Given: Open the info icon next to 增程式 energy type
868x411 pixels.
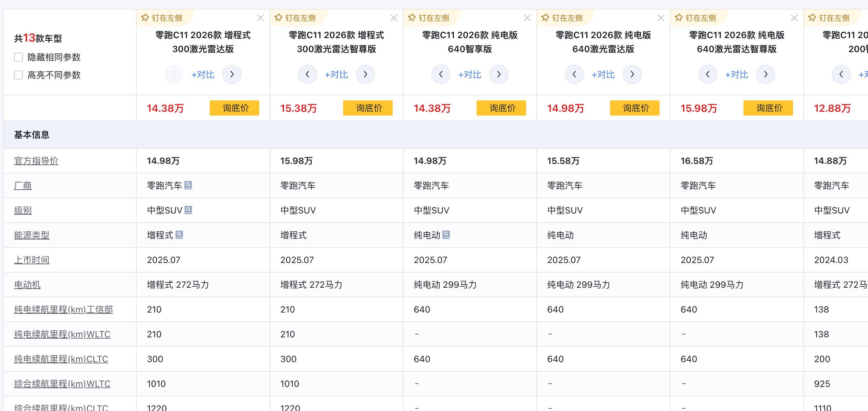Looking at the screenshot, I should point(179,234).
